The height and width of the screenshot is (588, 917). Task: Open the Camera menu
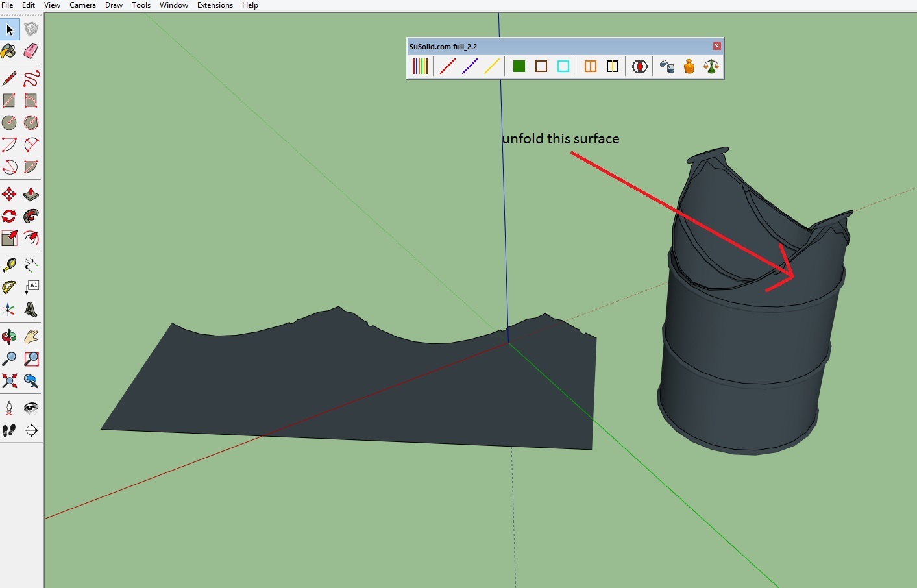tap(82, 5)
